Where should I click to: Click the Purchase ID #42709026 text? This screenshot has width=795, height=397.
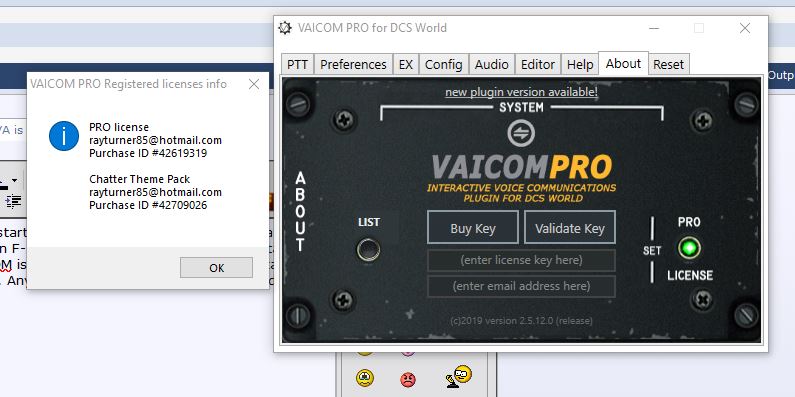pyautogui.click(x=148, y=205)
